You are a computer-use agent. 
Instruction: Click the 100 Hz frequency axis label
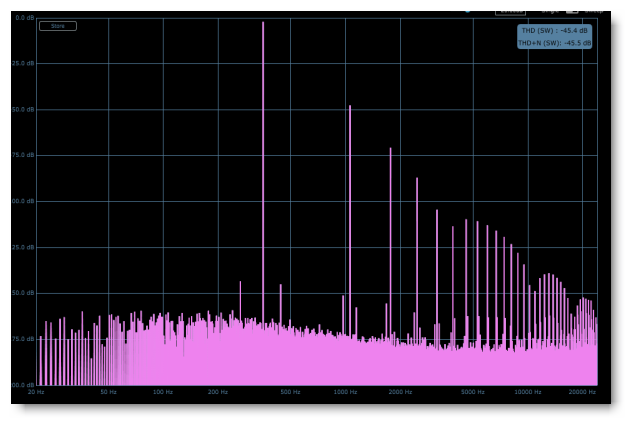[163, 392]
